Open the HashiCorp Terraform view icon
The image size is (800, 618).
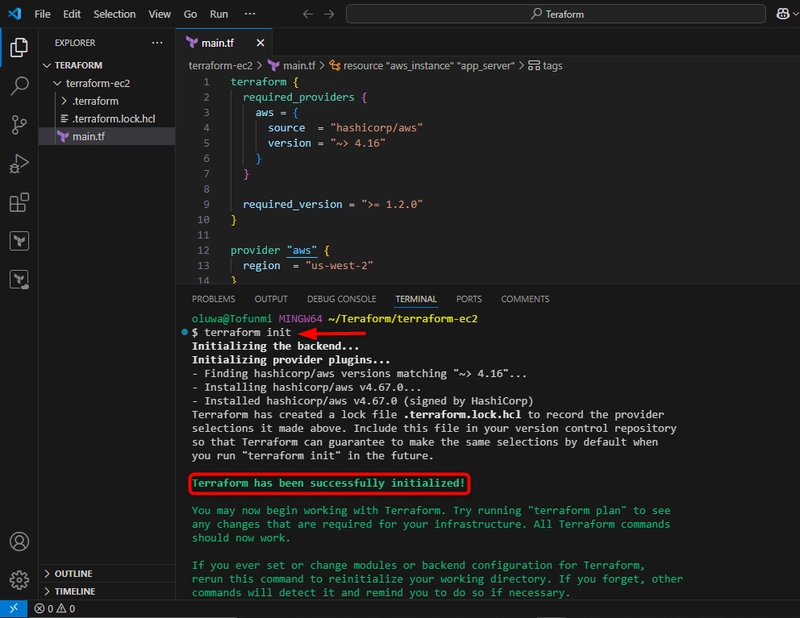point(19,241)
